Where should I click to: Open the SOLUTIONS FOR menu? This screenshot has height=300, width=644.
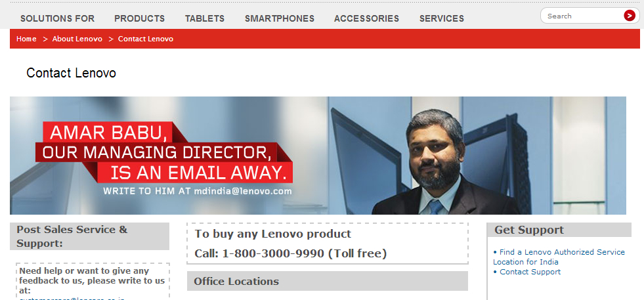coord(58,18)
